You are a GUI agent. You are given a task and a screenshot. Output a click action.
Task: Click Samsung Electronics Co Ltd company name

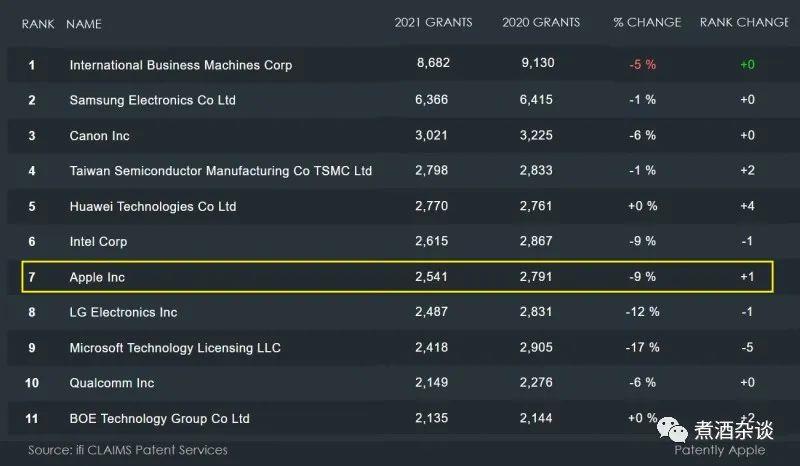152,100
